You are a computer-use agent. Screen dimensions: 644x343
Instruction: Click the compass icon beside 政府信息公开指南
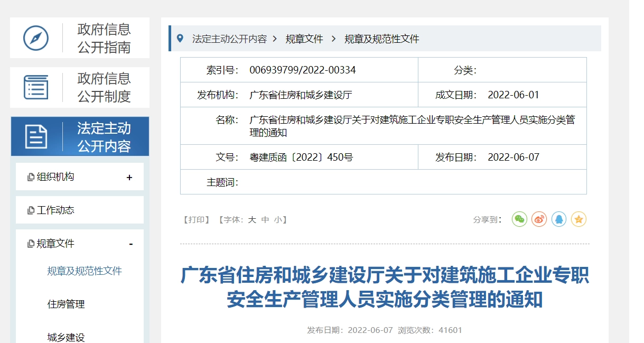pyautogui.click(x=36, y=38)
